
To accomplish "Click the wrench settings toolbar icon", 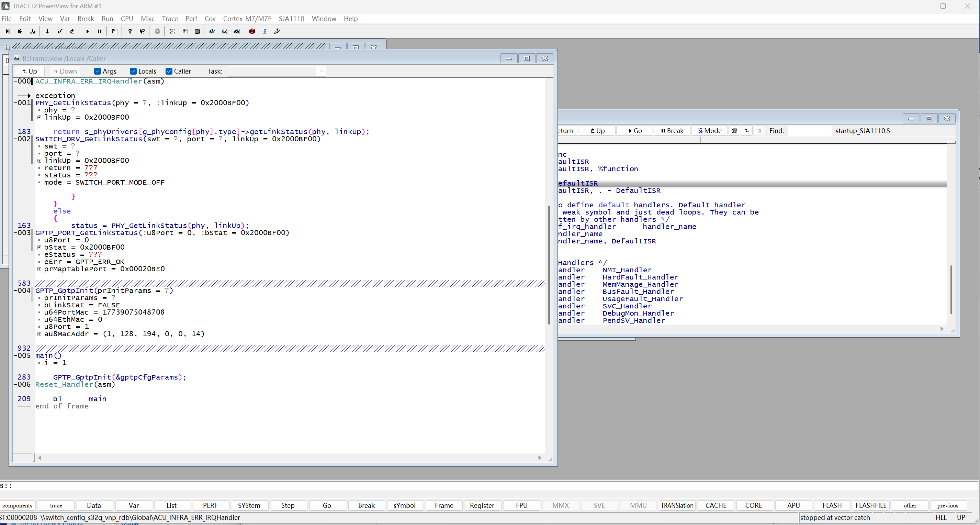I will tap(277, 32).
